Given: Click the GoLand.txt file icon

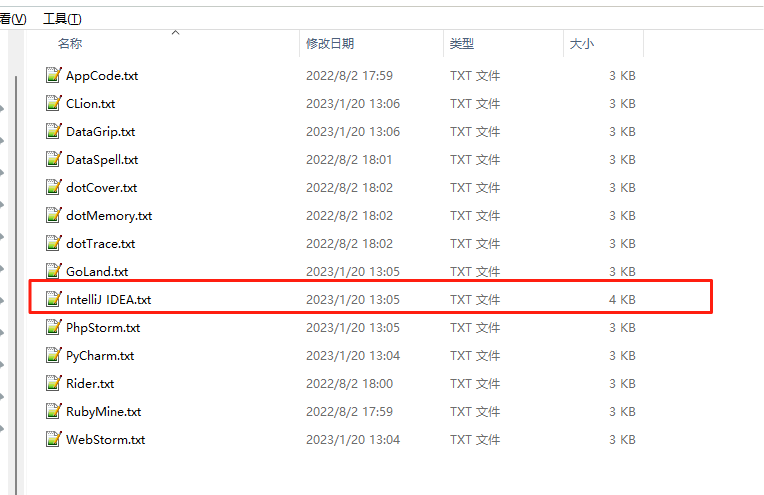Looking at the screenshot, I should [54, 271].
